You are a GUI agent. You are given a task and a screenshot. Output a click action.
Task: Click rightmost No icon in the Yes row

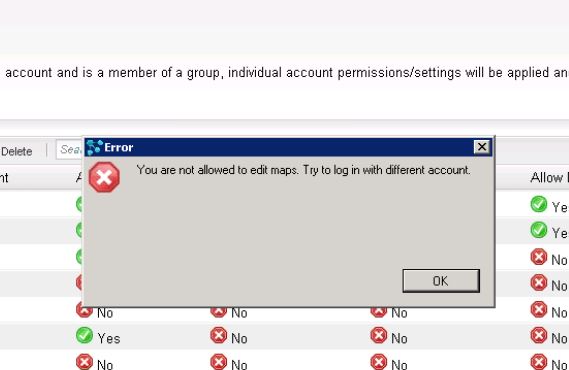click(539, 336)
